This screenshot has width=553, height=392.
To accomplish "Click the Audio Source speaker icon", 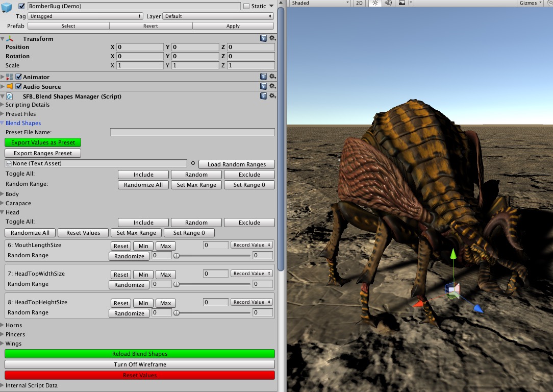I will coord(10,86).
